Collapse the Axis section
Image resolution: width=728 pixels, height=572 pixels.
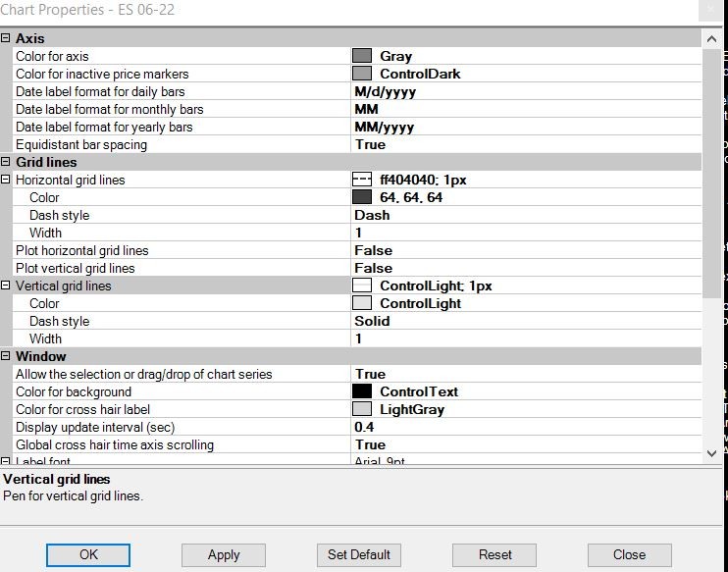[6, 38]
